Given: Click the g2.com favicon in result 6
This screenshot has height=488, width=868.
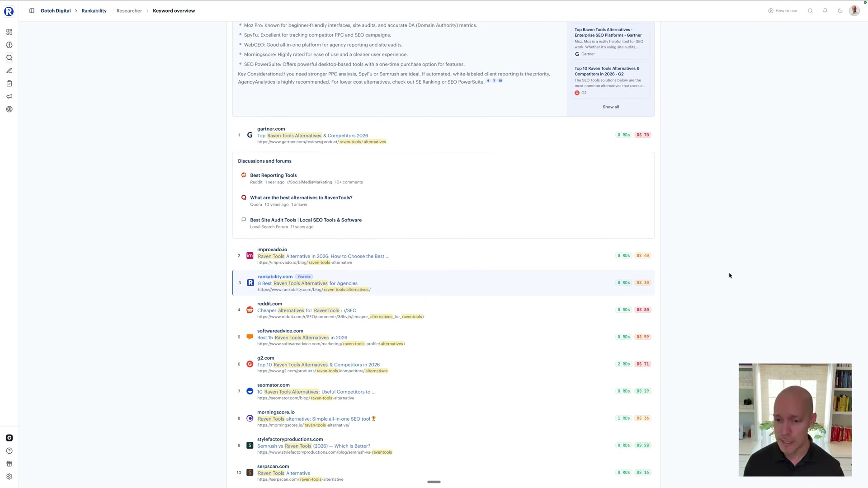Looking at the screenshot, I should (250, 364).
